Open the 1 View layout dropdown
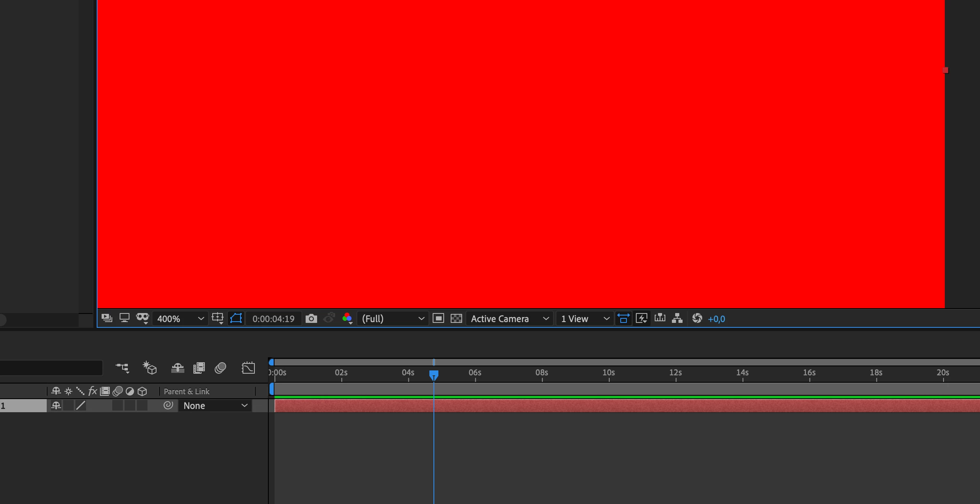Screen dimensions: 980x504 coord(585,318)
